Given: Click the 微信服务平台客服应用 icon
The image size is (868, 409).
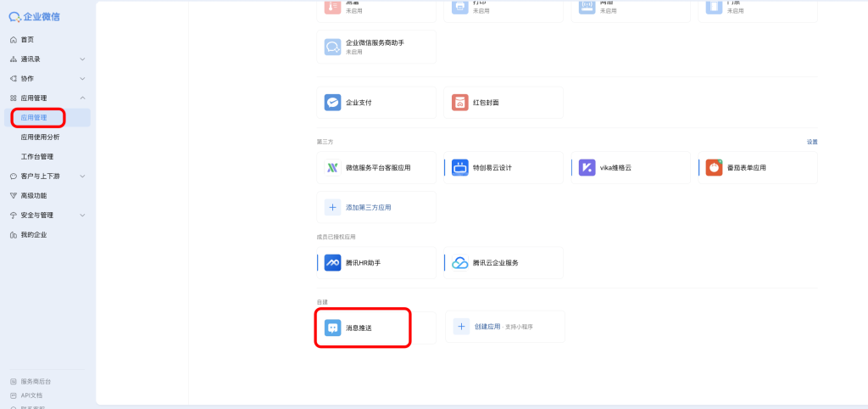Looking at the screenshot, I should (332, 168).
